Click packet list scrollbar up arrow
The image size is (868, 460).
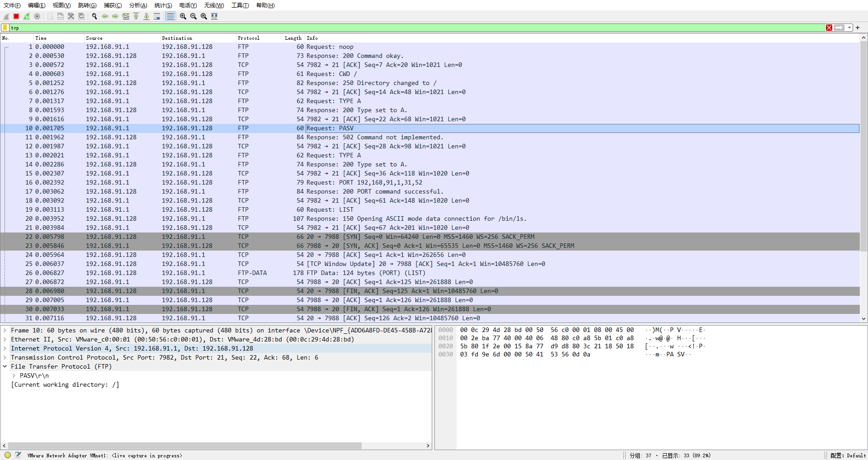tap(863, 38)
